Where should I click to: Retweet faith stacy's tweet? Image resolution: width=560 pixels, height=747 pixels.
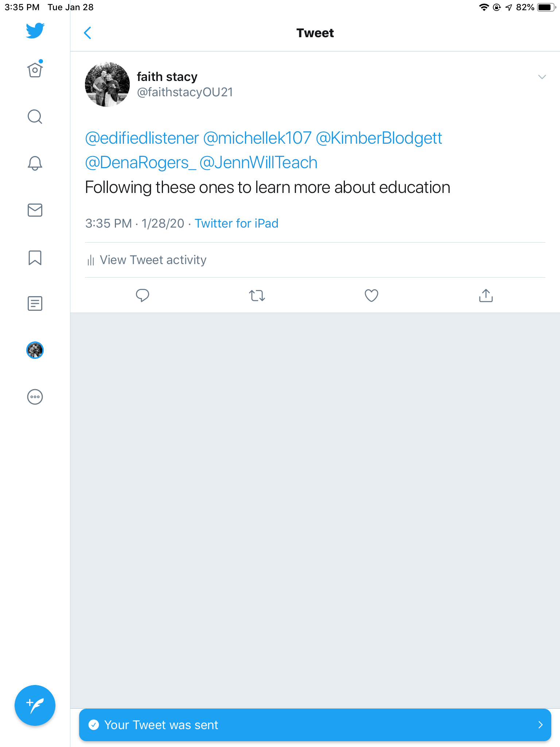pyautogui.click(x=257, y=295)
